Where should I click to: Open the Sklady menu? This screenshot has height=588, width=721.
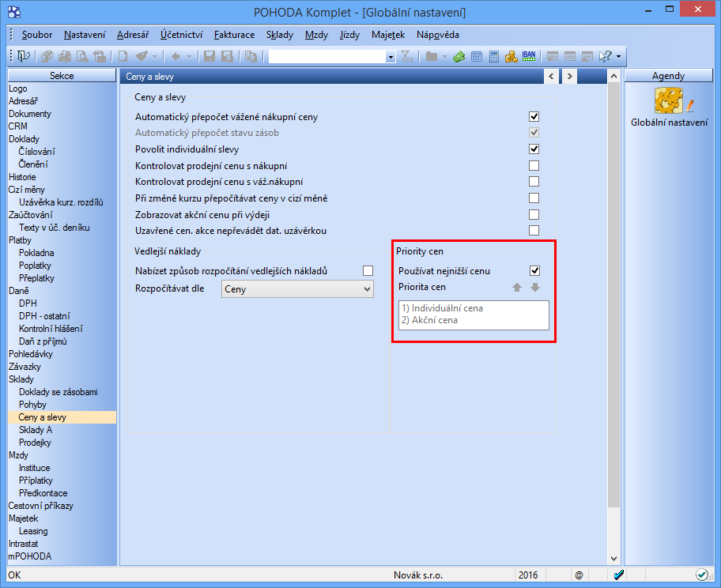pyautogui.click(x=280, y=35)
